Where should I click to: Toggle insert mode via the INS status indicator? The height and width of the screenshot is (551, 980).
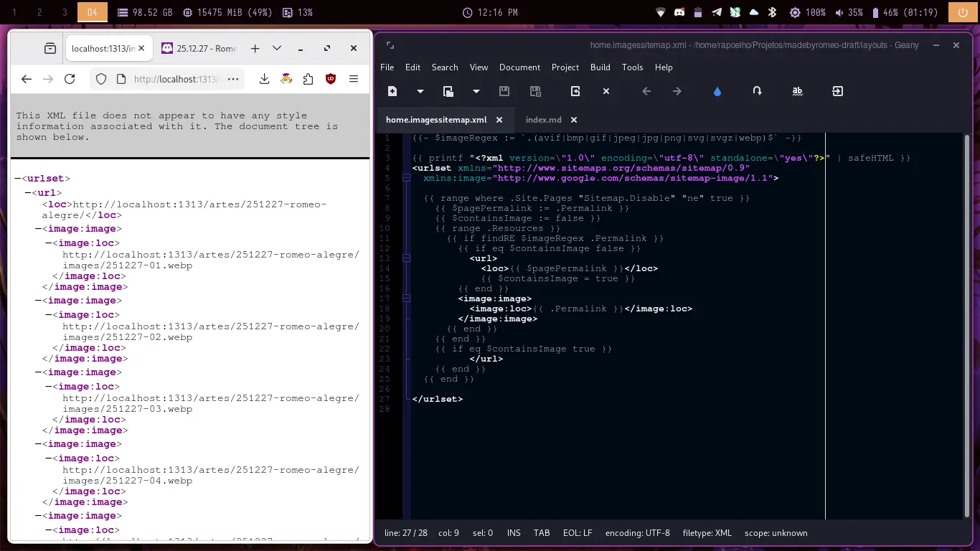click(x=513, y=533)
